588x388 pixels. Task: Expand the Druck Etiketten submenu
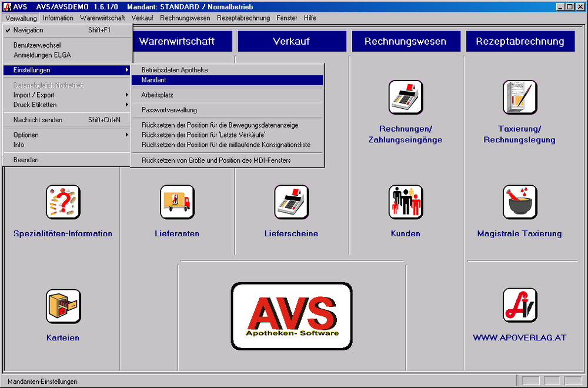coord(35,105)
